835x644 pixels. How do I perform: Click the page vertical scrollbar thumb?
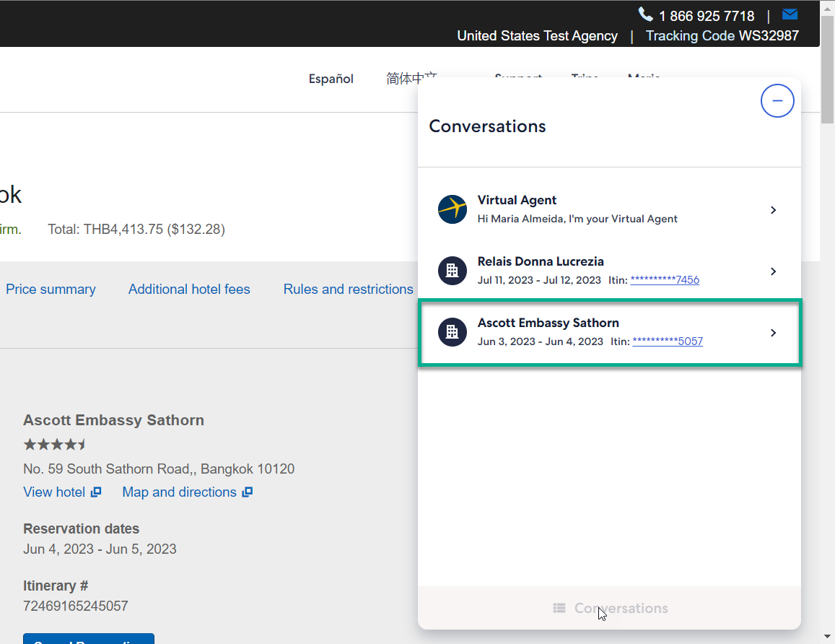click(827, 69)
